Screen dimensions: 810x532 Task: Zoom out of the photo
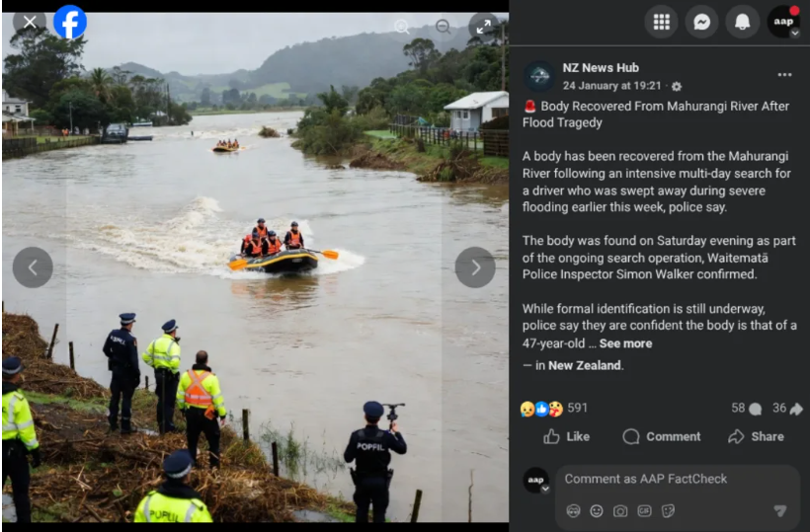coord(443,27)
